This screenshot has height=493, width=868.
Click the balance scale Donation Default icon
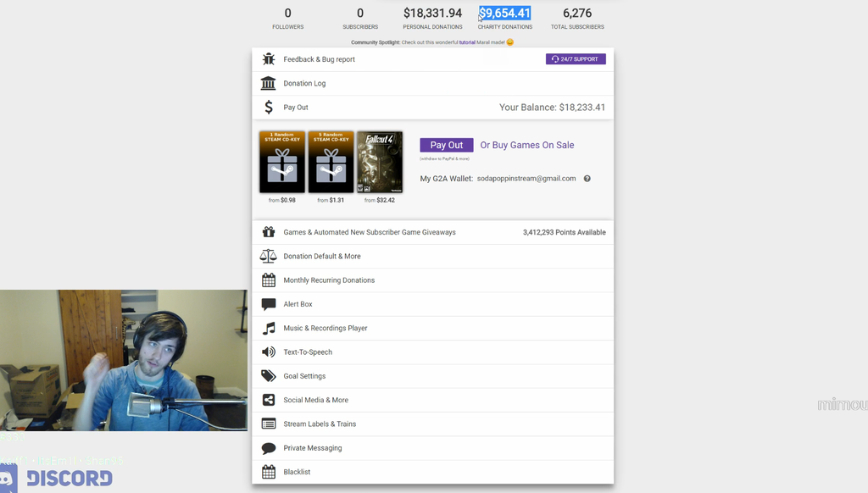coord(269,256)
